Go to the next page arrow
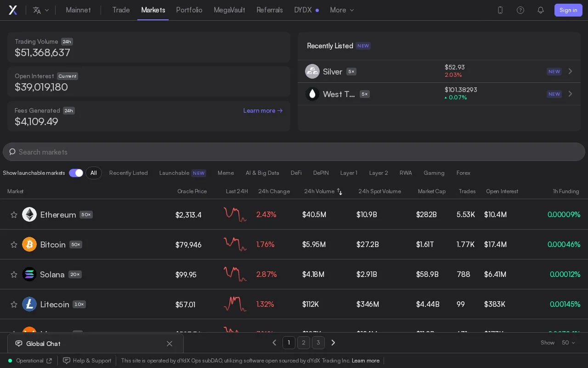Image resolution: width=588 pixels, height=368 pixels. pyautogui.click(x=334, y=343)
